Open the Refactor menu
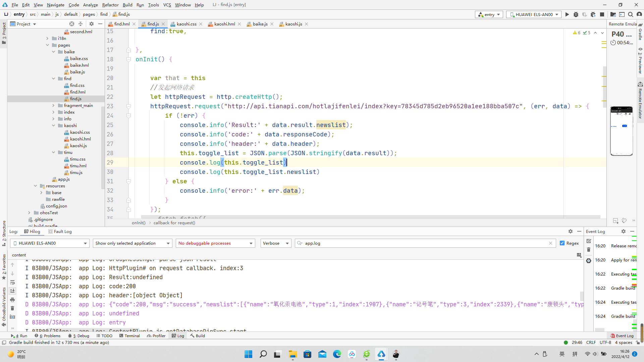The width and height of the screenshot is (644, 362). (110, 5)
